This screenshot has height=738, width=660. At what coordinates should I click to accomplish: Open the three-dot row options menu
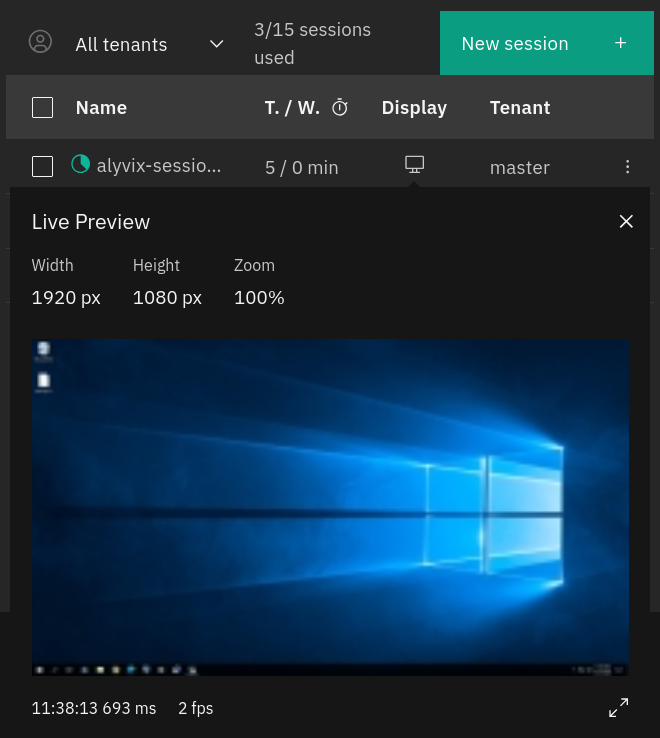628,167
